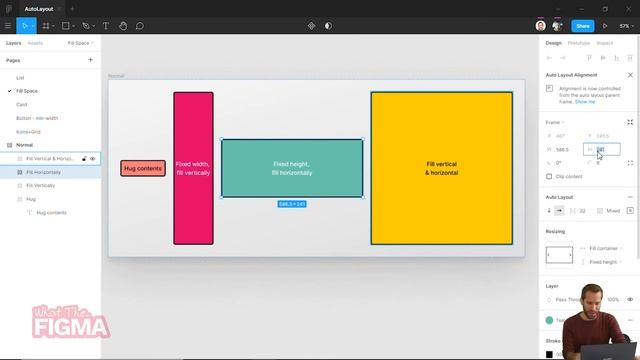Open Pen tool options dropdown arrow
Screen dimensions: 640x360
(93, 26)
